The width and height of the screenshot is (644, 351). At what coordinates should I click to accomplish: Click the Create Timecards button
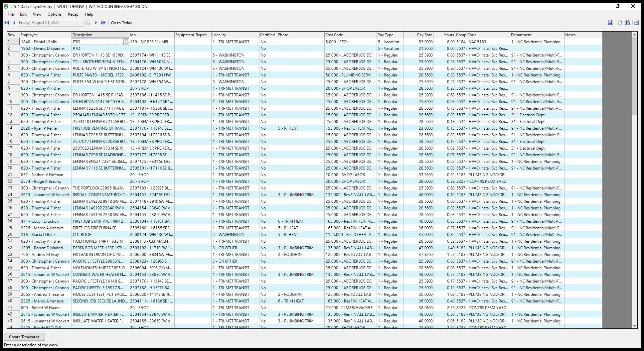pos(24,337)
